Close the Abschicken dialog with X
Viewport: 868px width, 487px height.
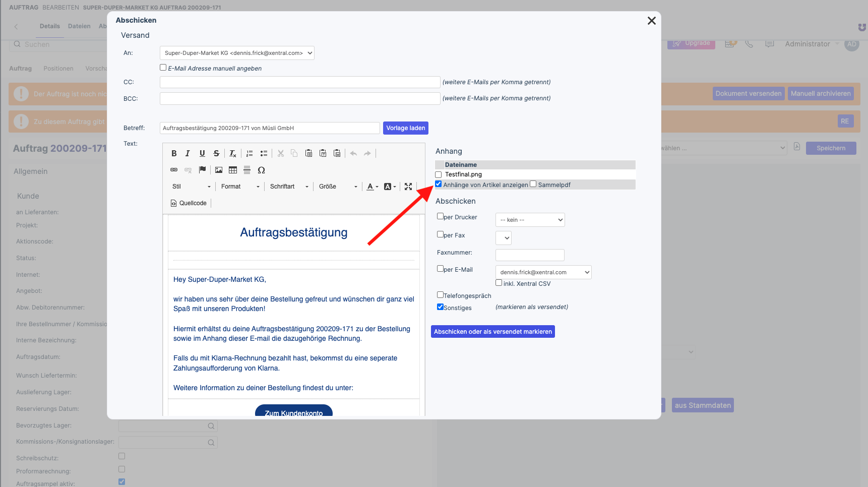[651, 21]
